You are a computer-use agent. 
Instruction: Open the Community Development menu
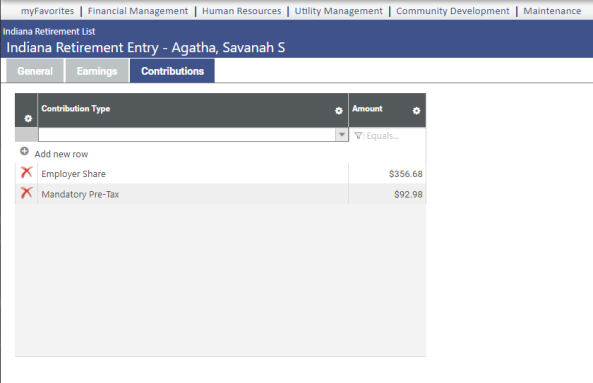[x=453, y=11]
